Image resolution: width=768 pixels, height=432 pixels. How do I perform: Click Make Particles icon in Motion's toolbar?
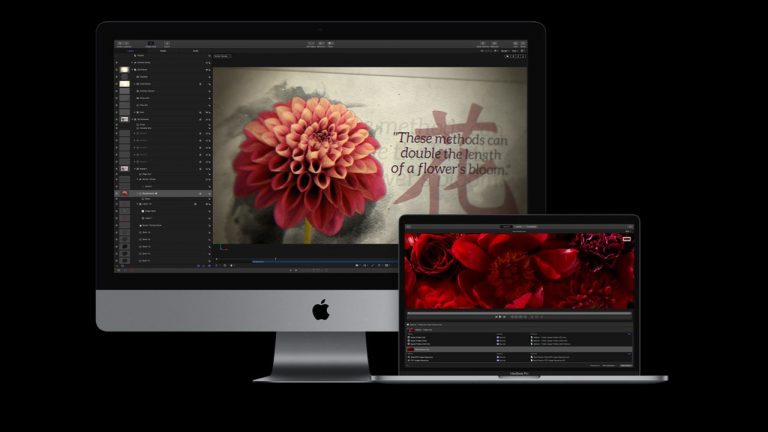(483, 44)
